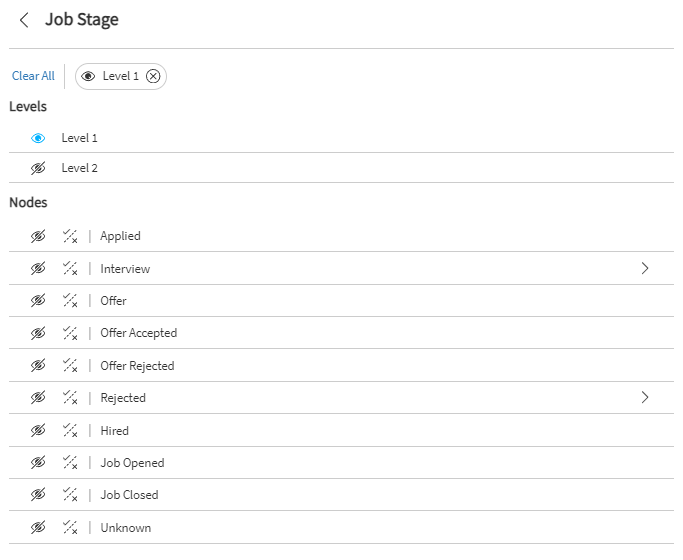This screenshot has height=560, width=683.
Task: Click Clear All link
Action: [x=33, y=76]
